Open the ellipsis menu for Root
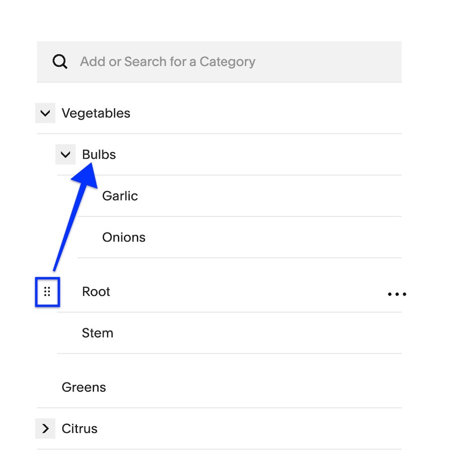Image resolution: width=451 pixels, height=476 pixels. (397, 294)
